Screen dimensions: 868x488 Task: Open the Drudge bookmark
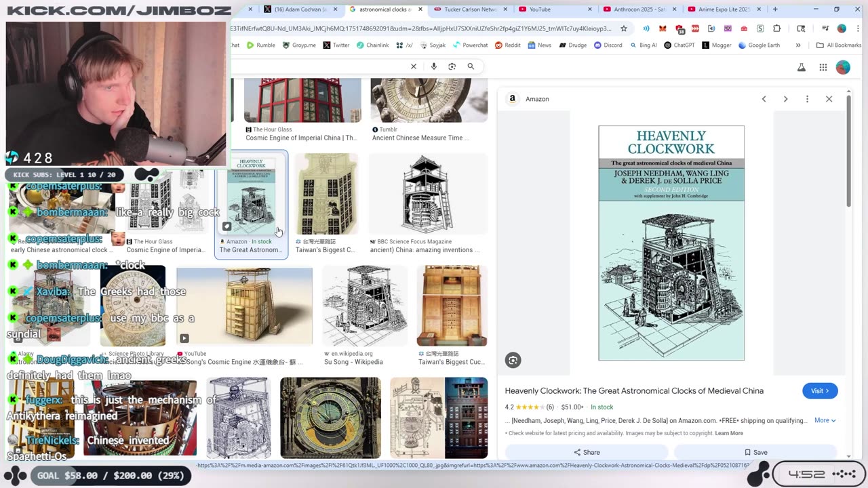(x=572, y=45)
